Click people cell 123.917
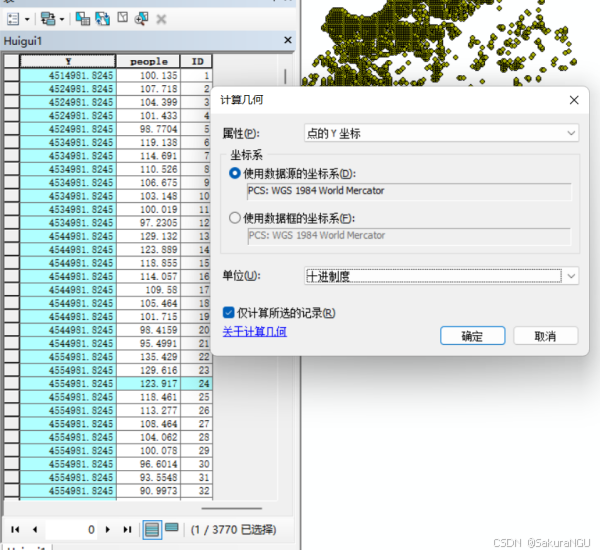Image resolution: width=600 pixels, height=554 pixels. 148,383
